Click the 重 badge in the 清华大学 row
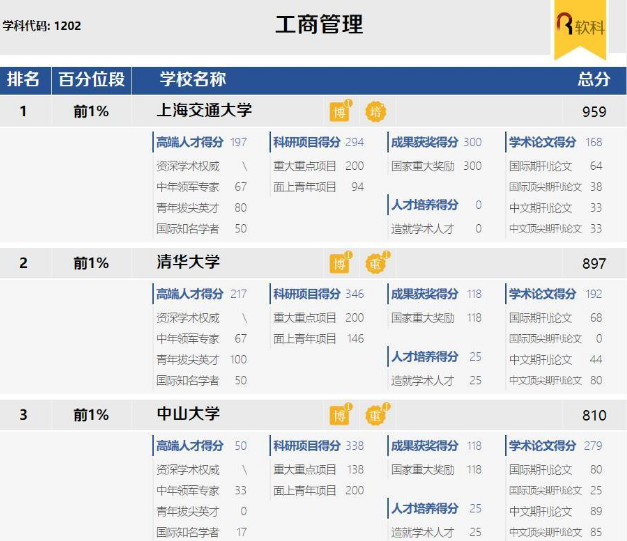The image size is (627, 541). pyautogui.click(x=377, y=263)
